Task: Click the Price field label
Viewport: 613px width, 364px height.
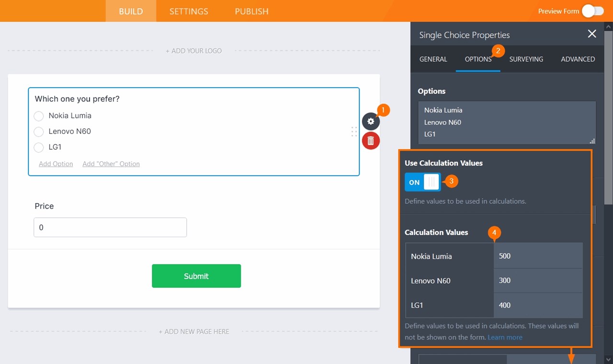Action: pyautogui.click(x=44, y=206)
